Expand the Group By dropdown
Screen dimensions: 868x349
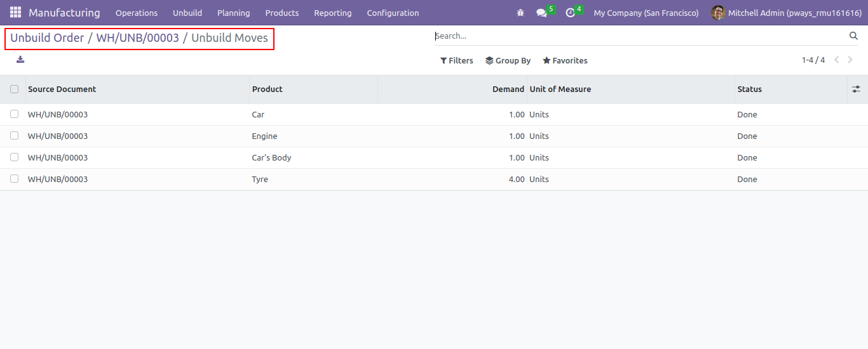[x=508, y=61]
